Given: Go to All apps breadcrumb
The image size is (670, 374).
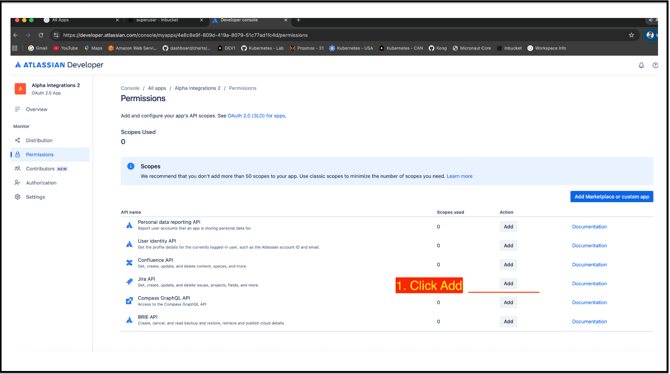Looking at the screenshot, I should point(157,88).
